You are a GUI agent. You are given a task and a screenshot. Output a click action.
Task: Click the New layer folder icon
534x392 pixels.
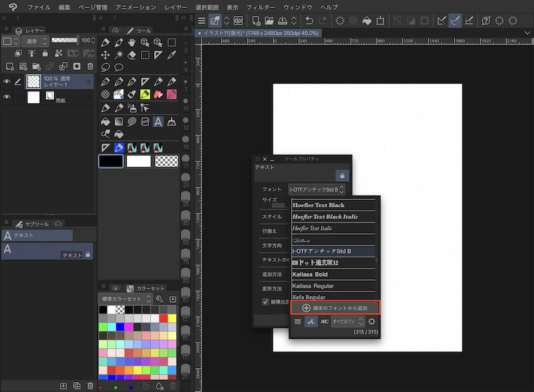37,66
